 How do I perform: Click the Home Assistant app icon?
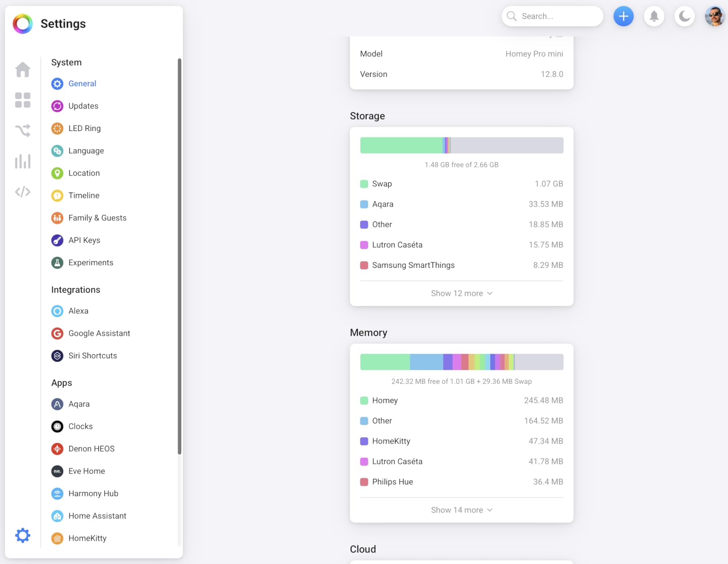click(x=57, y=516)
